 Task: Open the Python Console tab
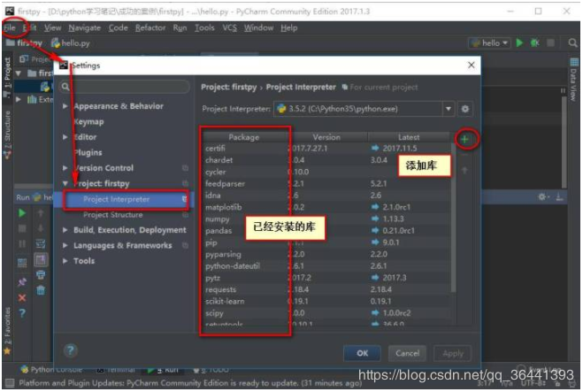[51, 370]
